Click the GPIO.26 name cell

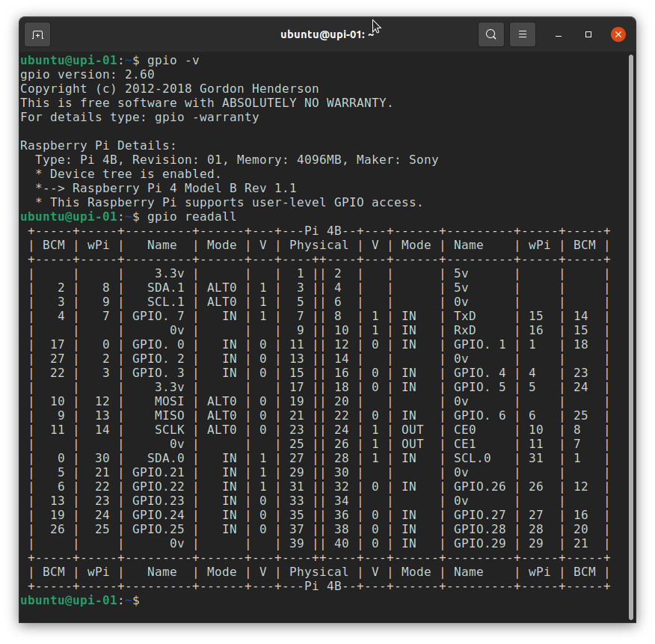coord(479,487)
